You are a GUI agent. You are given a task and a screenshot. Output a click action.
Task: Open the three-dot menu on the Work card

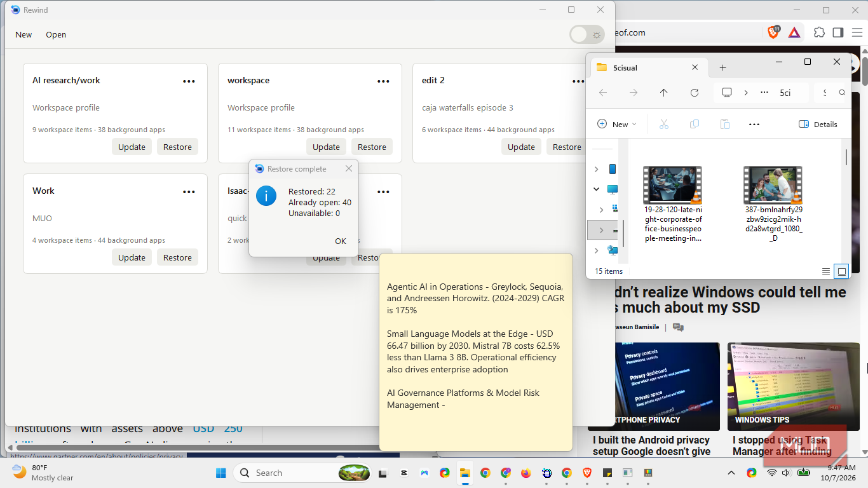[x=189, y=192]
